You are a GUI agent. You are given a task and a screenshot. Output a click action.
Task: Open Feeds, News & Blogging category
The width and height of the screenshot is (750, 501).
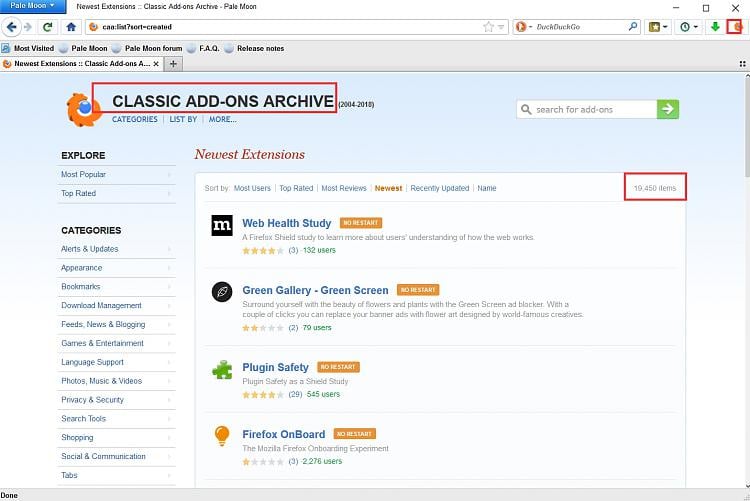(x=116, y=324)
